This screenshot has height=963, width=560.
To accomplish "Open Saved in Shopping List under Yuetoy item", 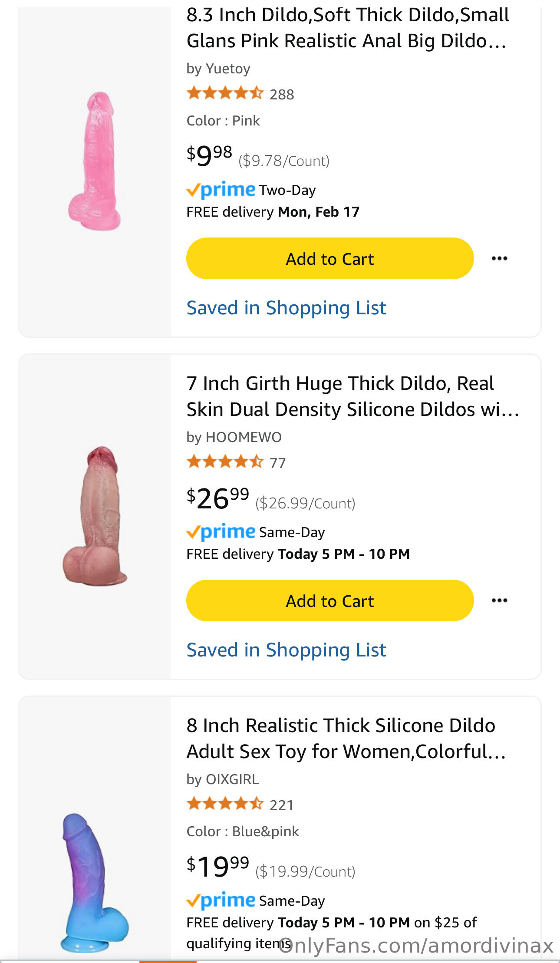I will (286, 308).
